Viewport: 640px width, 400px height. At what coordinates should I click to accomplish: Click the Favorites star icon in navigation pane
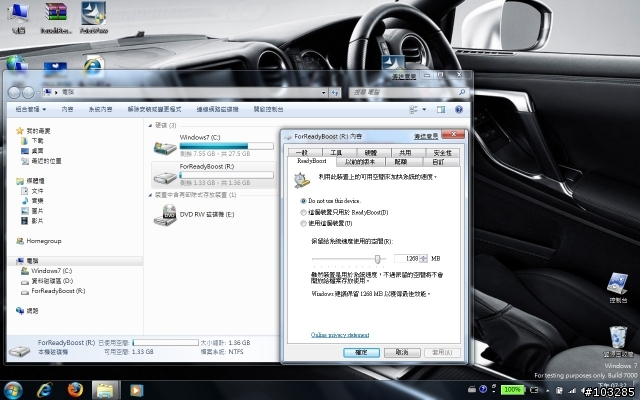tap(20, 131)
